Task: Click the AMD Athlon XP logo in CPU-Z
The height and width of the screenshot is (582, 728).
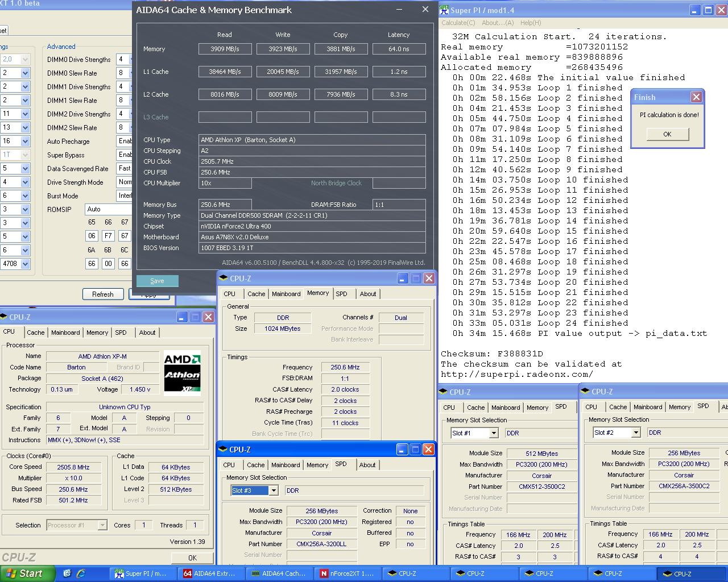Action: [182, 373]
